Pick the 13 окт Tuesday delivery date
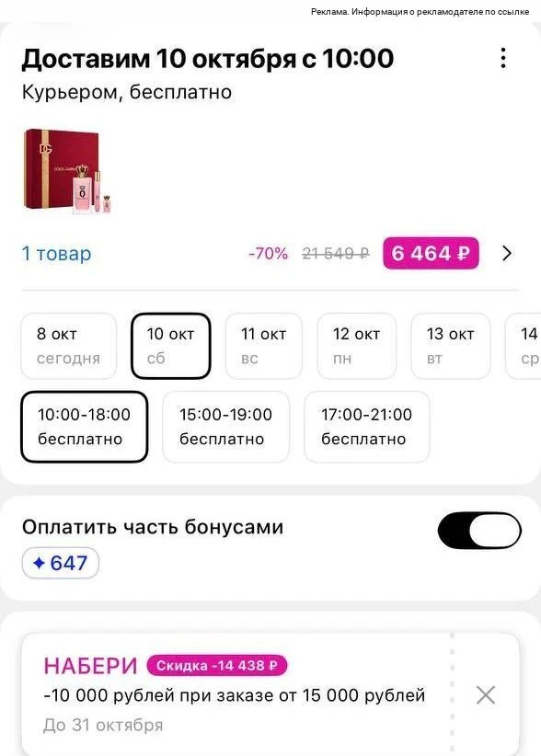This screenshot has width=541, height=756. 450,346
